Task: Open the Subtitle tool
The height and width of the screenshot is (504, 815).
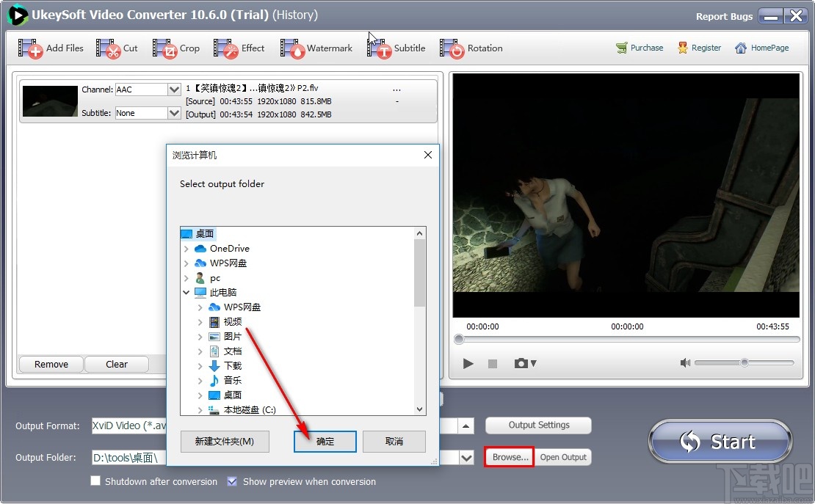Action: 396,48
